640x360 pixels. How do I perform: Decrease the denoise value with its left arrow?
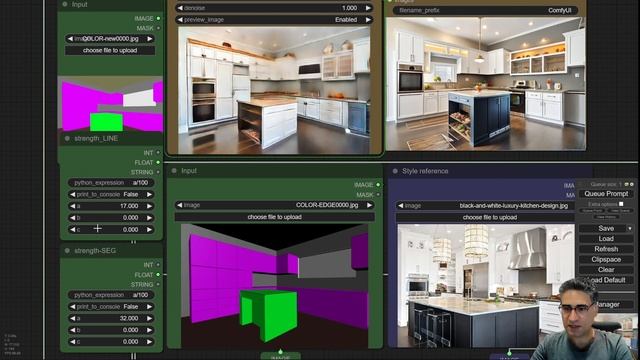[x=180, y=8]
